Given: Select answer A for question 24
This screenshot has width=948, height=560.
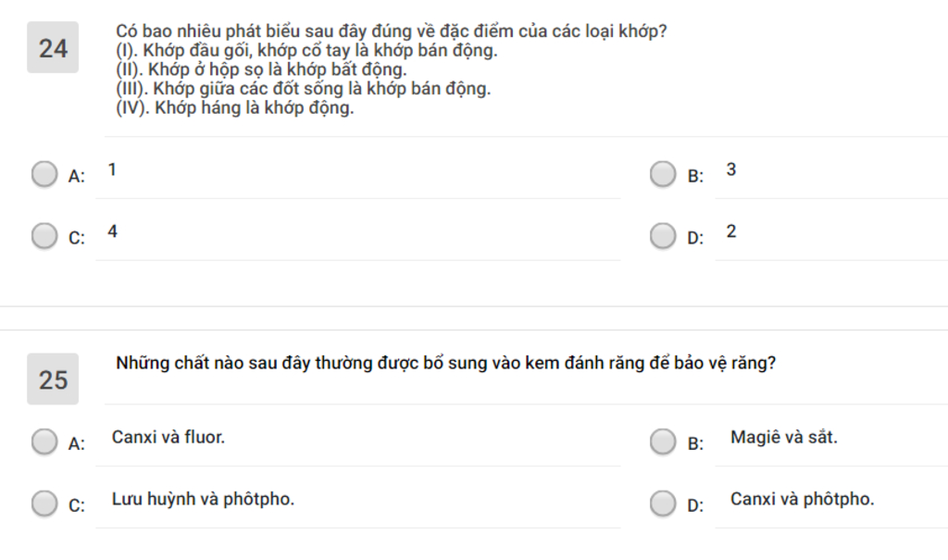Looking at the screenshot, I should pos(44,174).
